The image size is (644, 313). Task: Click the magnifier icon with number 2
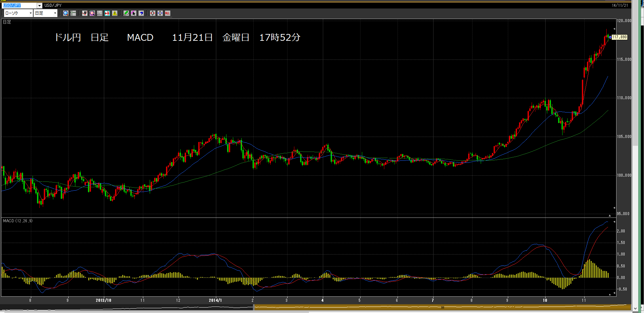[92, 13]
